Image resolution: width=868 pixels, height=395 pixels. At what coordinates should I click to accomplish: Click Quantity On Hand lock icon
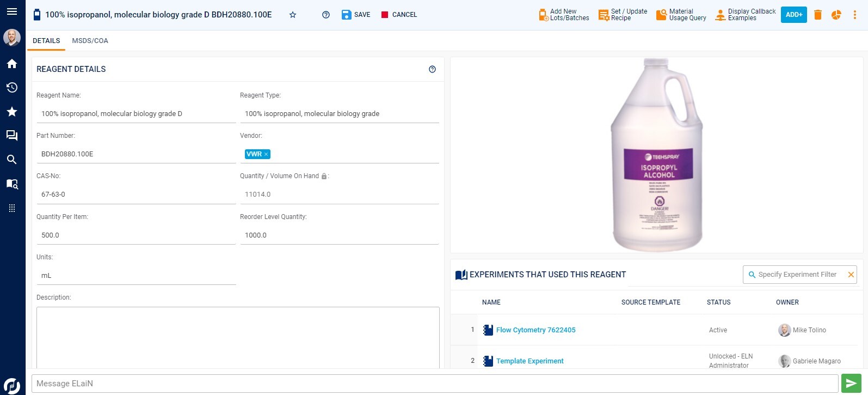pos(324,176)
